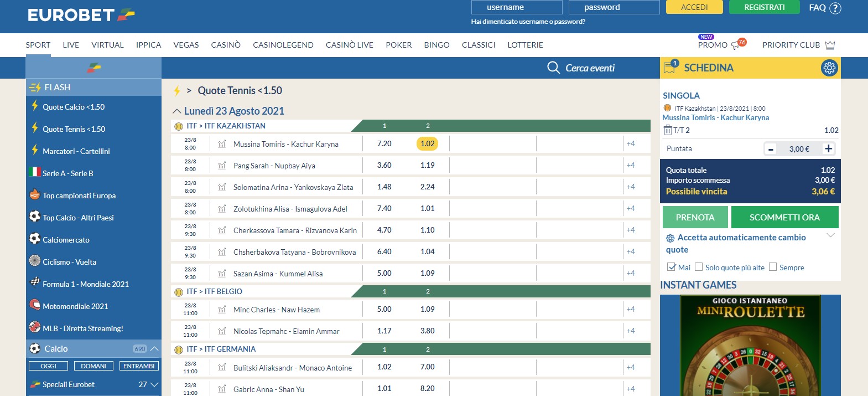The width and height of the screenshot is (868, 396).
Task: Expand +4 markets for Gabric Anna match
Action: pyautogui.click(x=631, y=389)
